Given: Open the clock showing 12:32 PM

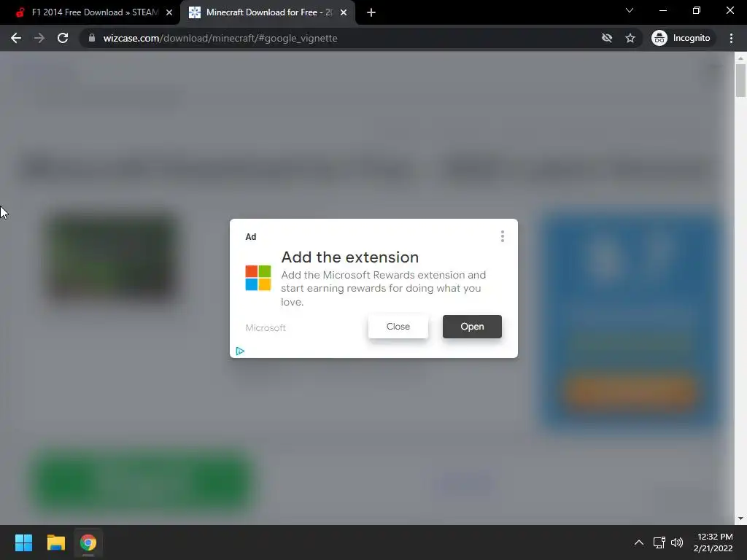Looking at the screenshot, I should click(713, 542).
